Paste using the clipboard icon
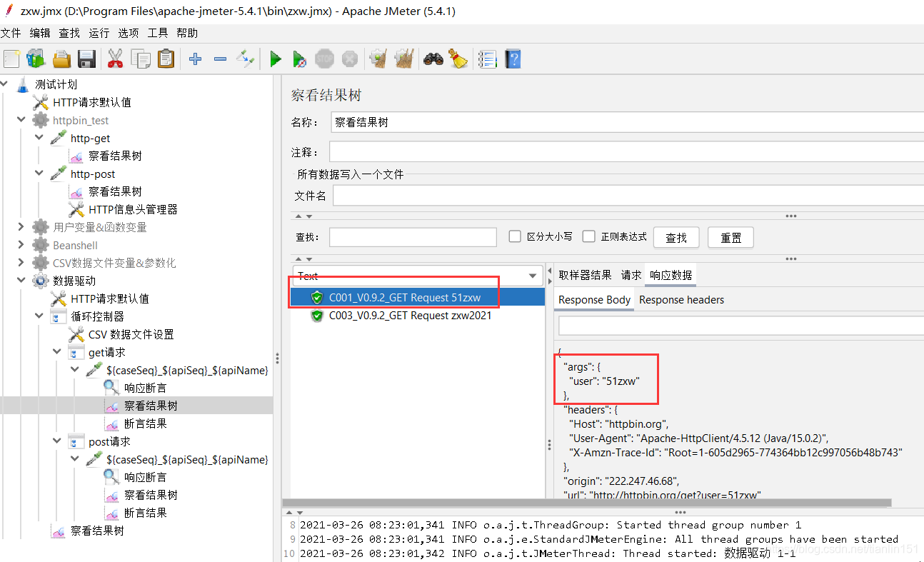Viewport: 924px width, 562px height. pos(166,59)
